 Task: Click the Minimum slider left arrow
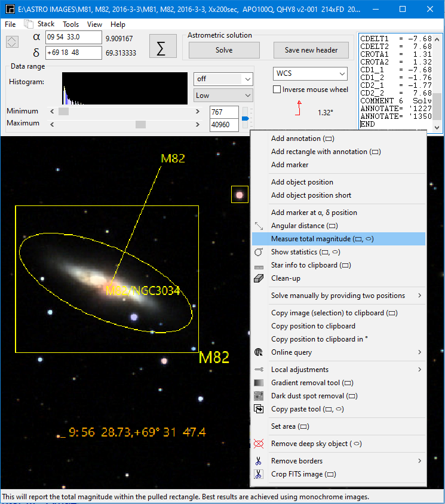coord(52,112)
